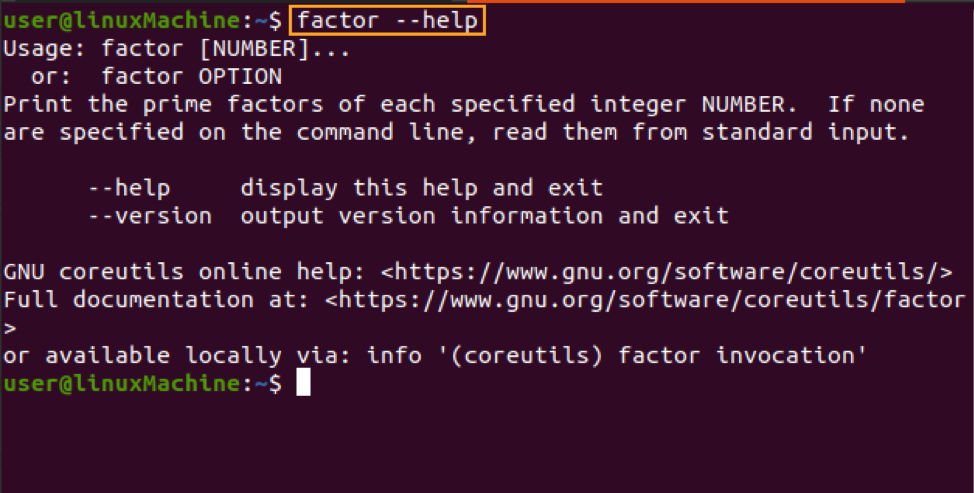
Task: Click the text 'Print the prime factors'
Action: (x=163, y=104)
